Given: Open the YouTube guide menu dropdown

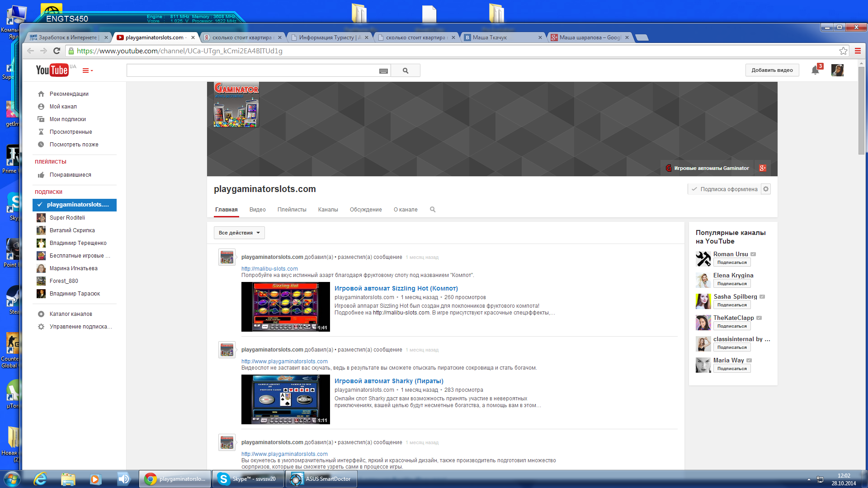Looking at the screenshot, I should click(88, 70).
